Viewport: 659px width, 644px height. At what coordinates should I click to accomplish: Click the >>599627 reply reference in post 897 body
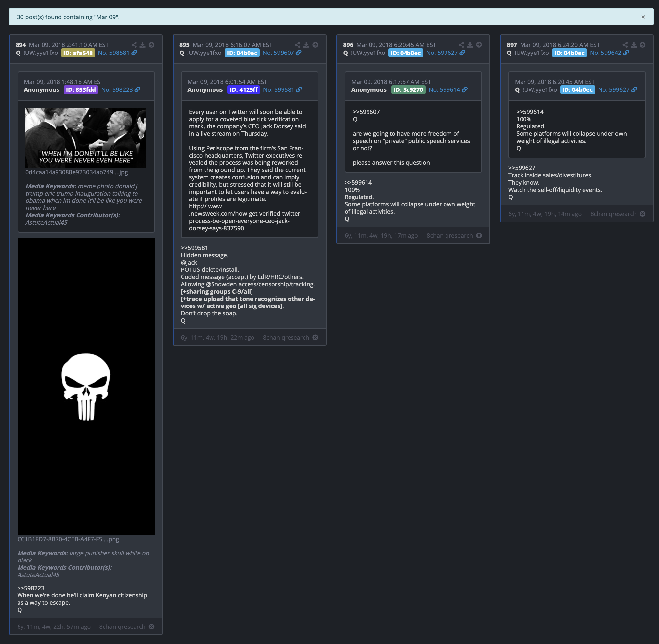pos(522,168)
